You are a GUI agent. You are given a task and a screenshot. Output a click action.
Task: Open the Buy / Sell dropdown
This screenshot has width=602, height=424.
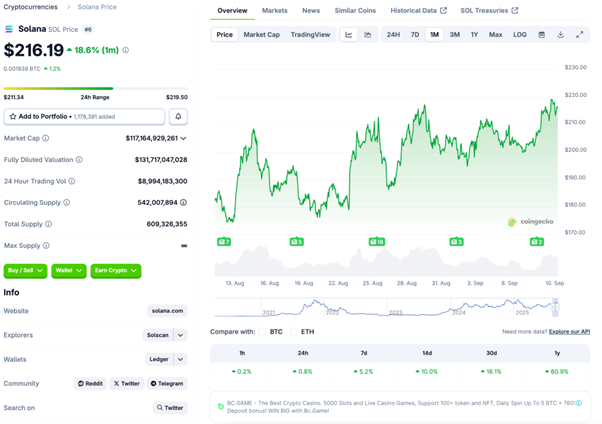coord(25,271)
